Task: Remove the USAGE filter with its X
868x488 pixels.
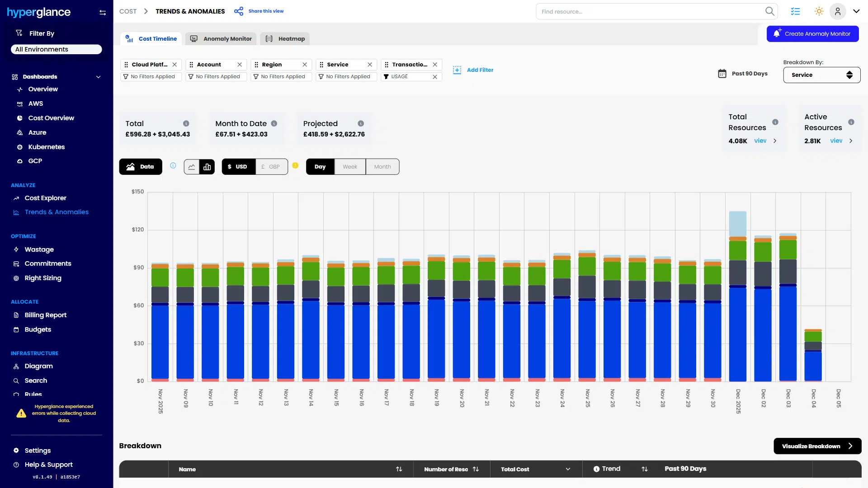Action: click(435, 76)
